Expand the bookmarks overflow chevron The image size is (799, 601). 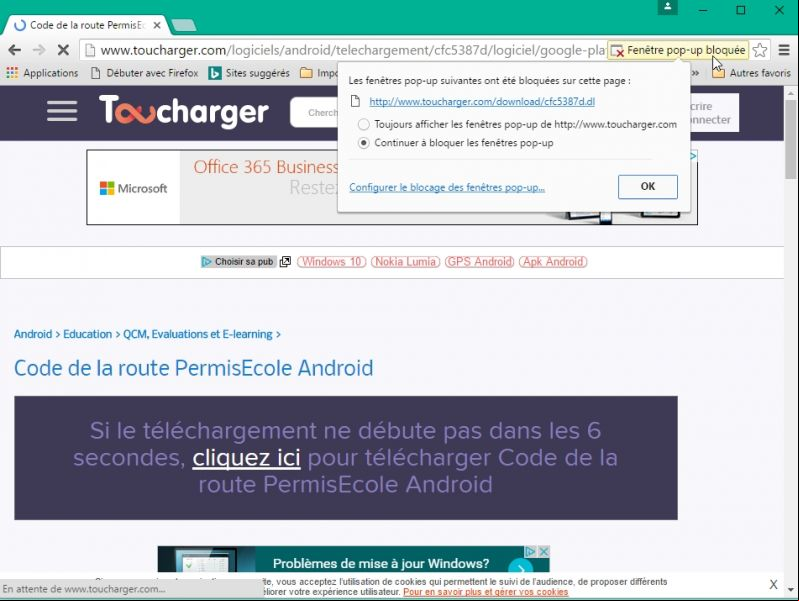pos(696,73)
